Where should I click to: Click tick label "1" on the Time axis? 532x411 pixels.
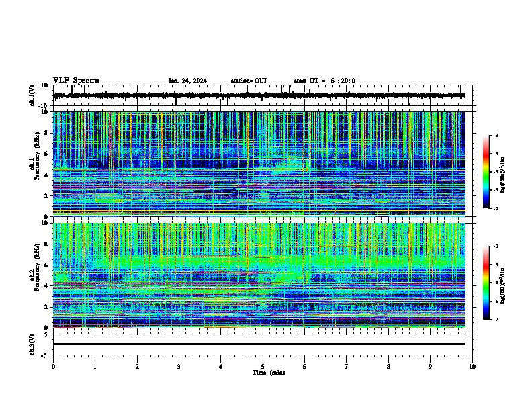click(x=95, y=367)
